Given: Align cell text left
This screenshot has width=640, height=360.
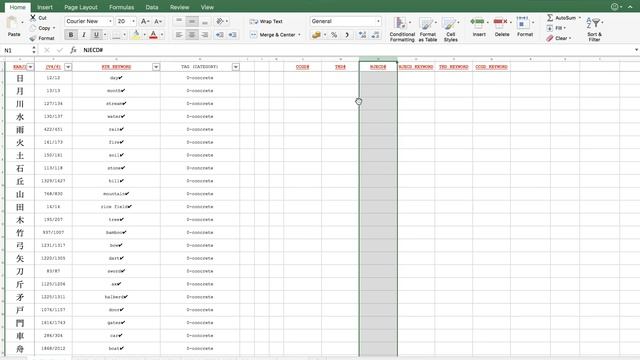Looking at the screenshot, I should click(x=179, y=35).
